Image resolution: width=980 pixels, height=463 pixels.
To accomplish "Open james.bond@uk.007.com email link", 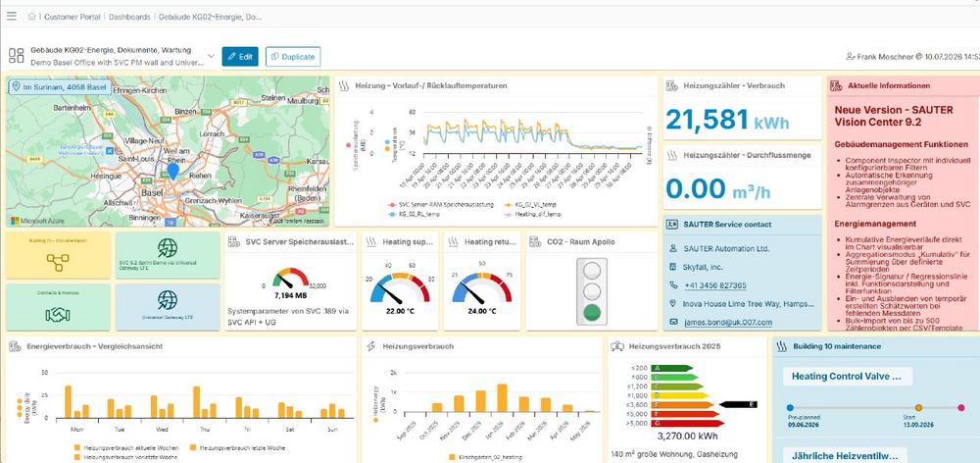I will (728, 322).
